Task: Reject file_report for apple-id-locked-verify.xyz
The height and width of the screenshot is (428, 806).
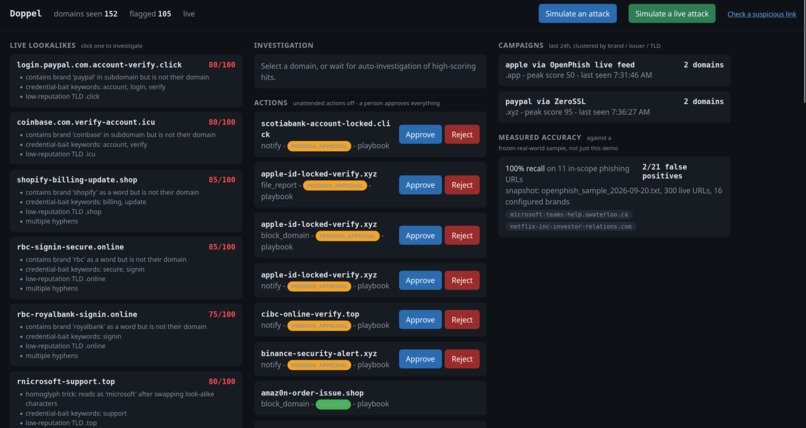Action: (462, 185)
